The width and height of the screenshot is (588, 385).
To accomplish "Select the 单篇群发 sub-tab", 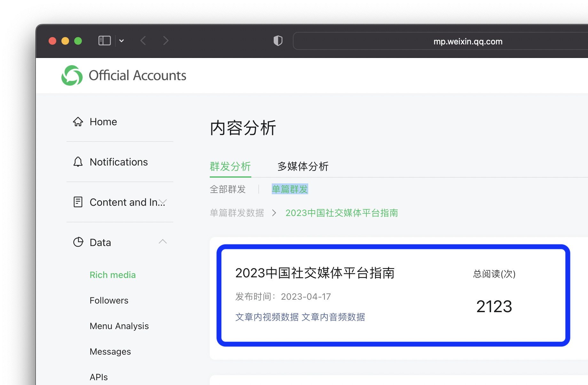I will pos(290,189).
